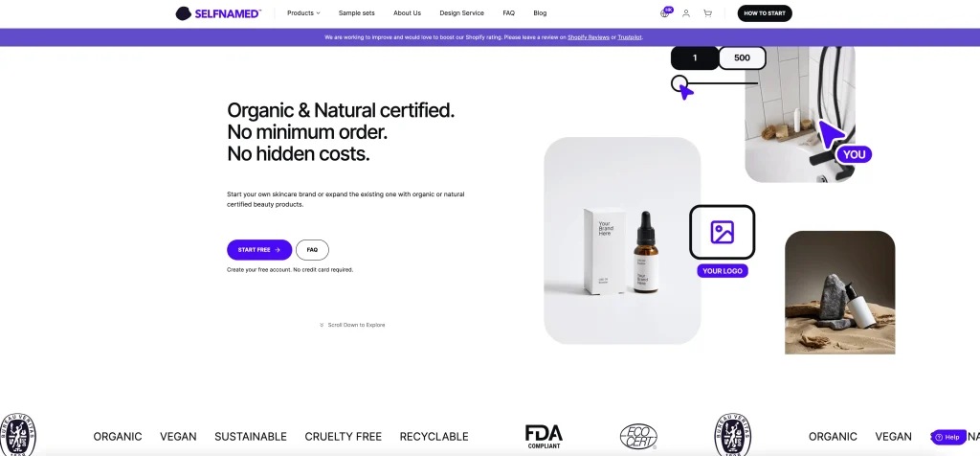Expand the Products dropdown menu
980x456 pixels.
[303, 13]
